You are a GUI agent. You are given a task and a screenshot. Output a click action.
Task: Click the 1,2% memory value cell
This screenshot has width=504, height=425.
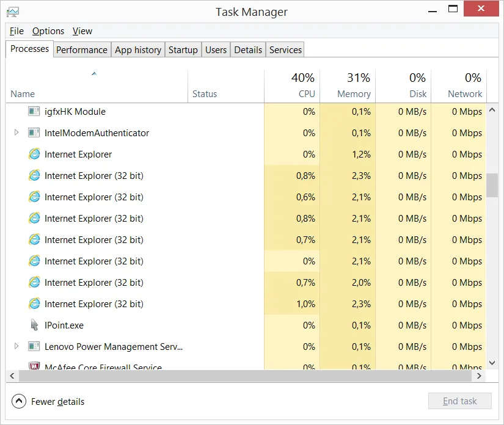(348, 154)
